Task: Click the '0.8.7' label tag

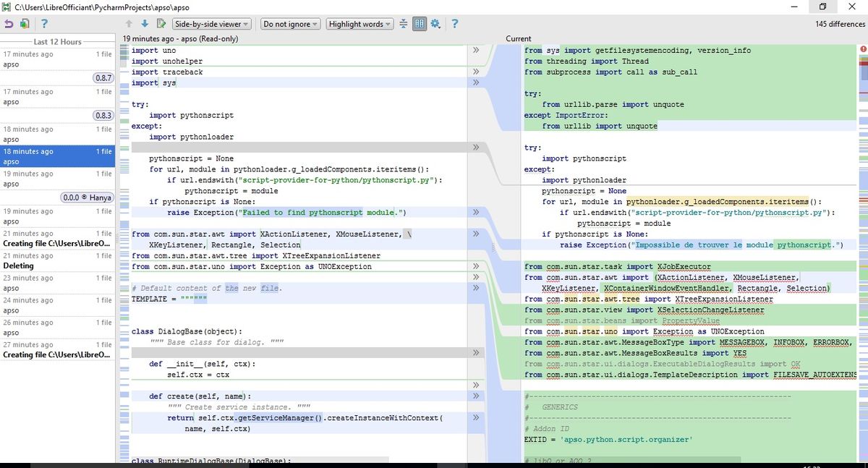Action: pos(103,78)
